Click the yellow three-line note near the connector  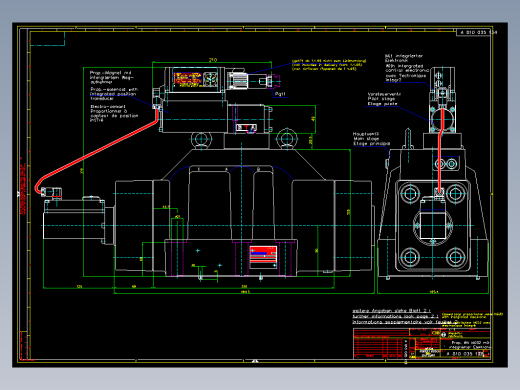tap(329, 65)
